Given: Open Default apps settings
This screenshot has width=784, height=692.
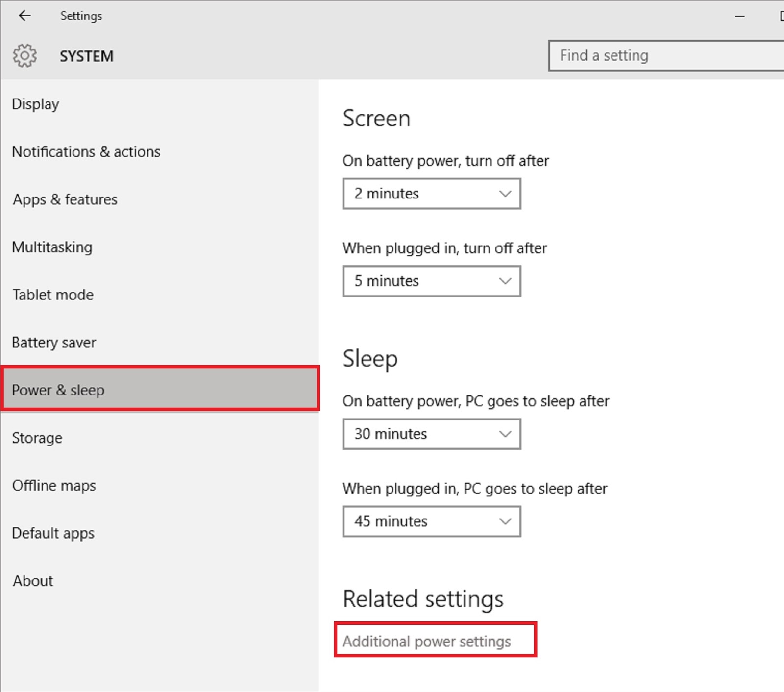Looking at the screenshot, I should tap(53, 533).
